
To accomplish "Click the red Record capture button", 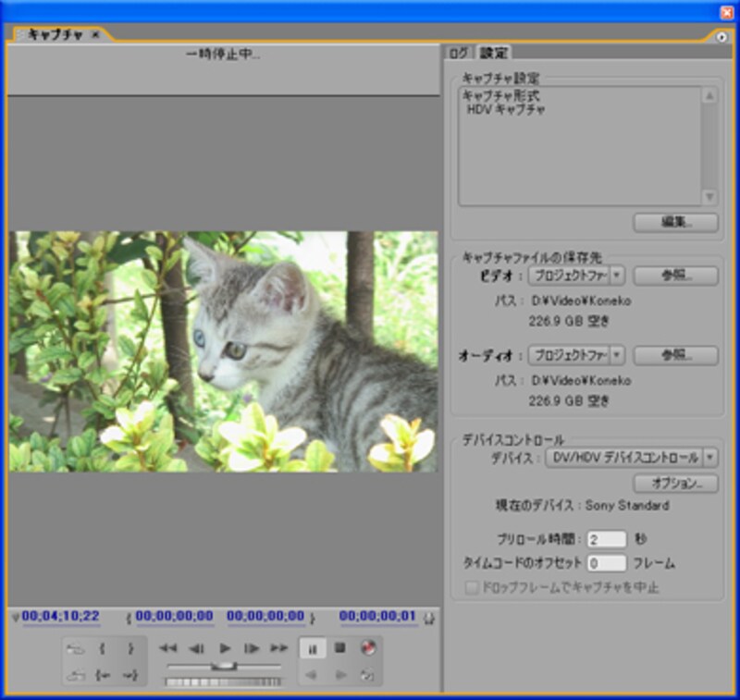I will (367, 648).
